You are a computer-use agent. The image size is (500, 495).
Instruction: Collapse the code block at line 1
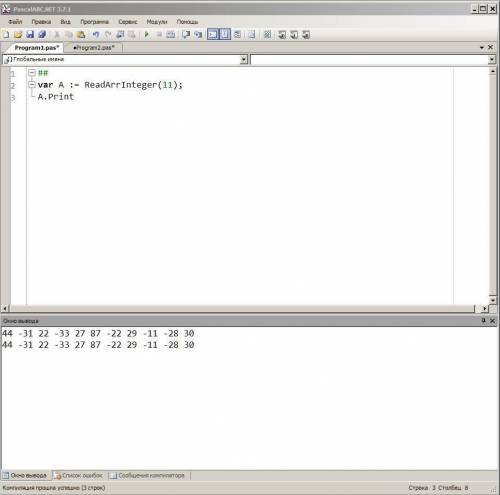[x=32, y=72]
